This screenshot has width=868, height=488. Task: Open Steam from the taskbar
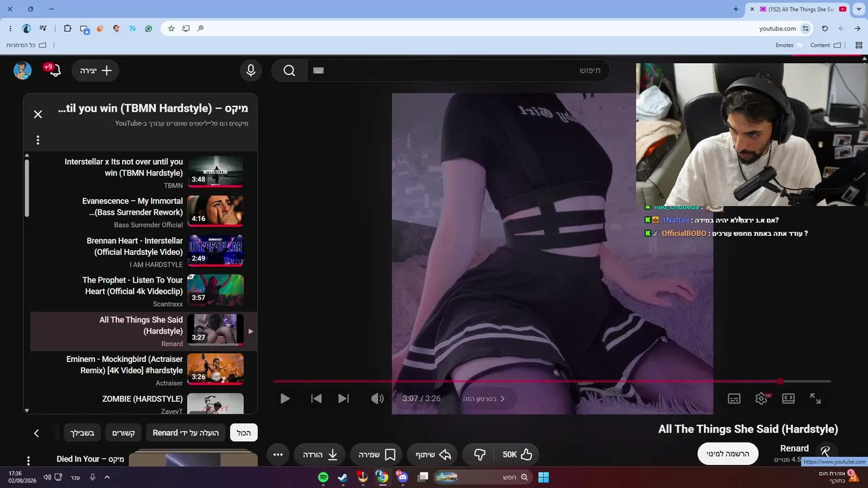click(x=343, y=477)
